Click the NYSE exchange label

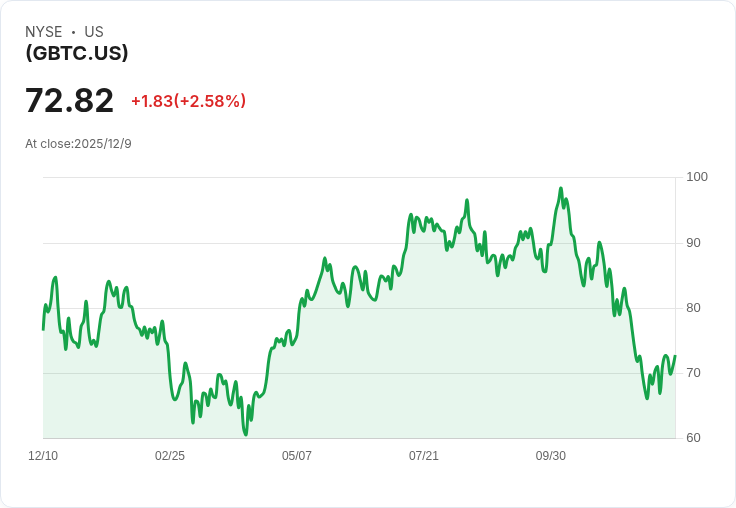43,32
